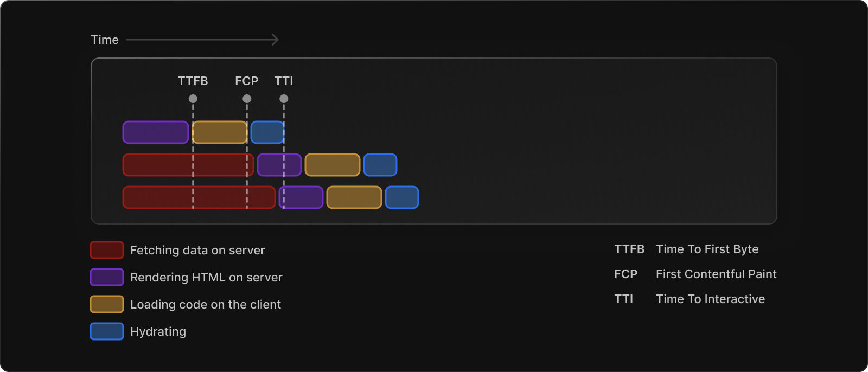Click the 'Time' axis label
Screen dimensions: 868x372
click(105, 40)
